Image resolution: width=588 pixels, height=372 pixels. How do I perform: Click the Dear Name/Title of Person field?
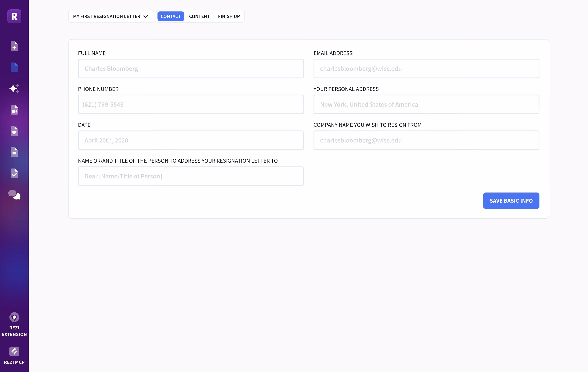[191, 176]
